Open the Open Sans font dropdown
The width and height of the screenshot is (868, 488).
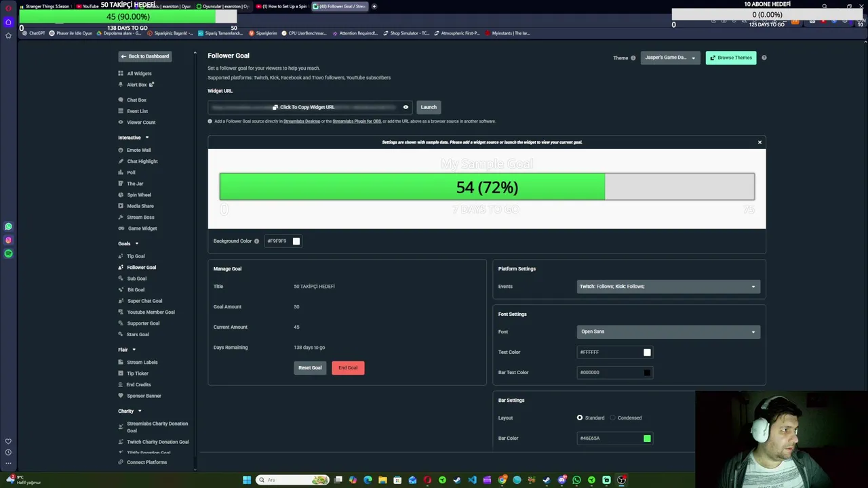(668, 331)
